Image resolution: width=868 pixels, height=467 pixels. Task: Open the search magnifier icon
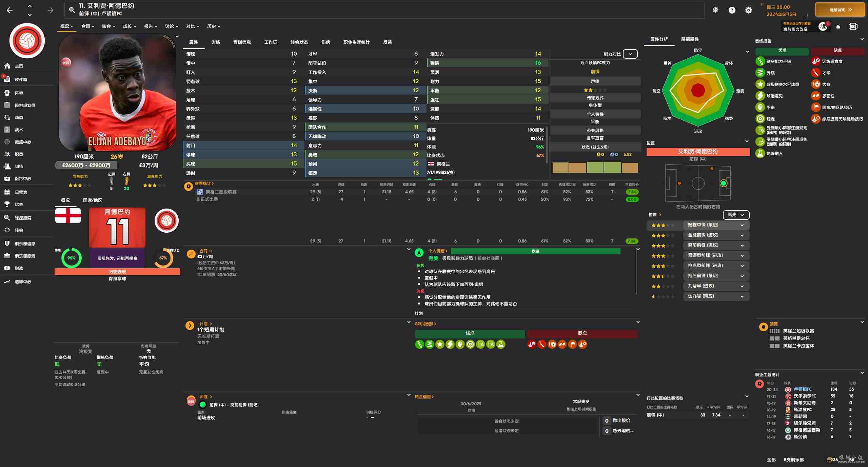pos(72,10)
